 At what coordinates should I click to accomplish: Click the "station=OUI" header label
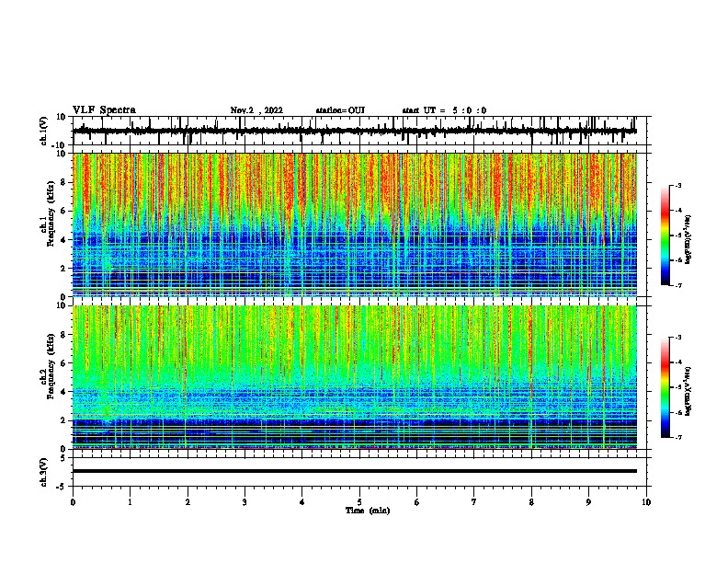pyautogui.click(x=340, y=110)
